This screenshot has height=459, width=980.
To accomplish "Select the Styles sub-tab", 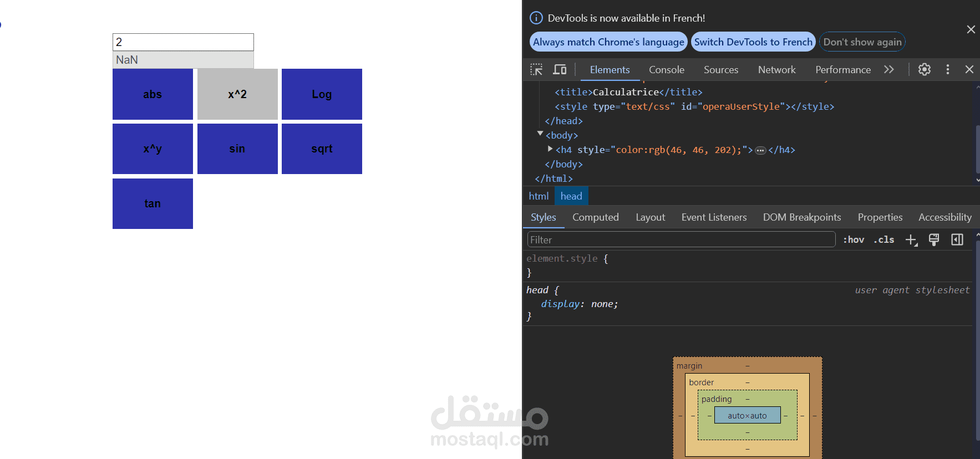I will (x=544, y=217).
